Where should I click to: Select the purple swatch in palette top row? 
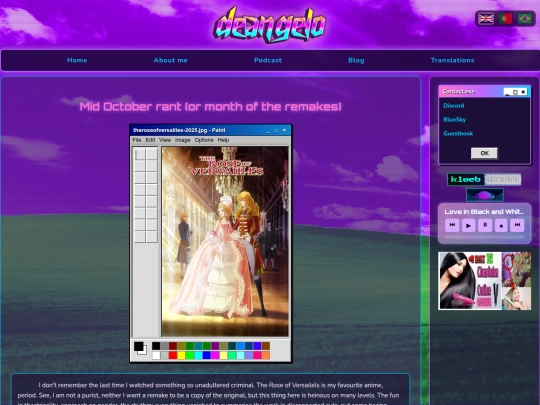tap(215, 346)
